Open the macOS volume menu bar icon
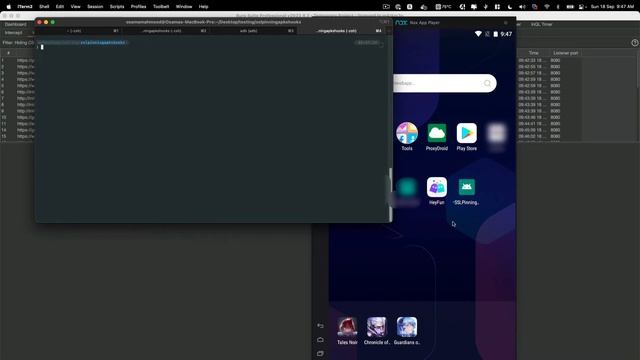This screenshot has height=360, width=640. 522,7
